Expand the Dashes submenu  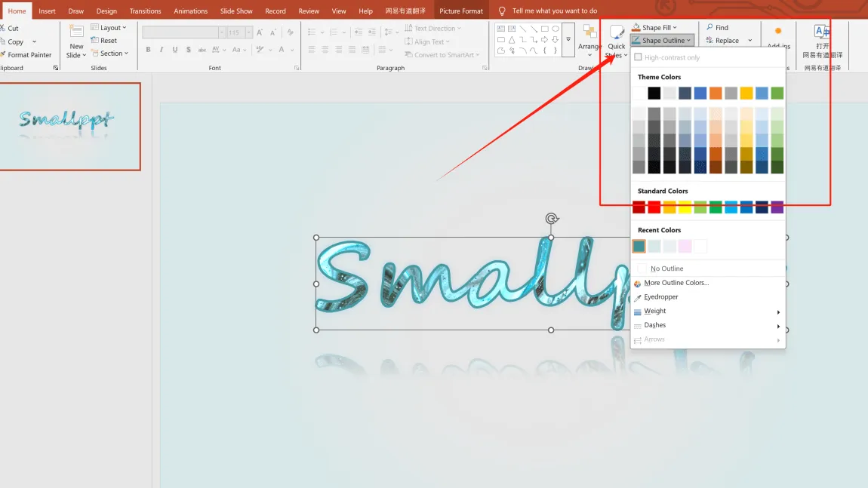click(x=654, y=325)
